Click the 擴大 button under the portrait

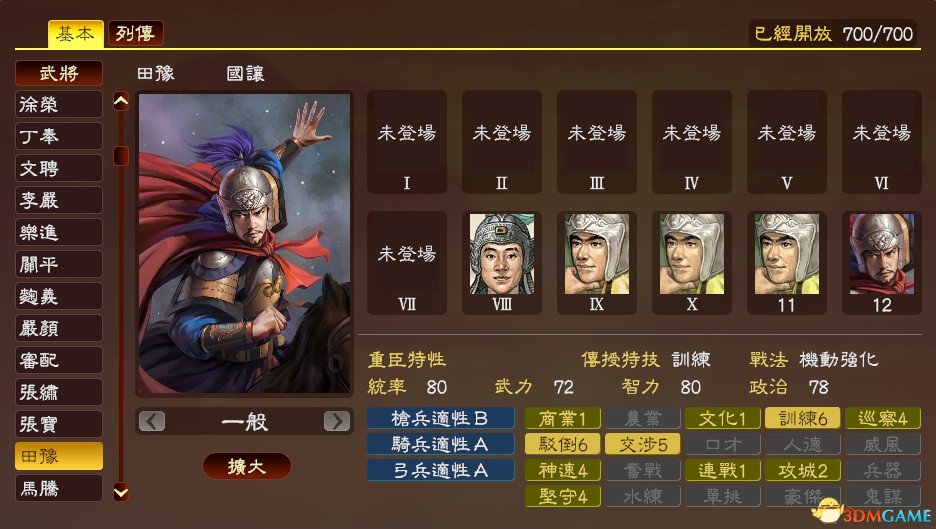point(247,466)
